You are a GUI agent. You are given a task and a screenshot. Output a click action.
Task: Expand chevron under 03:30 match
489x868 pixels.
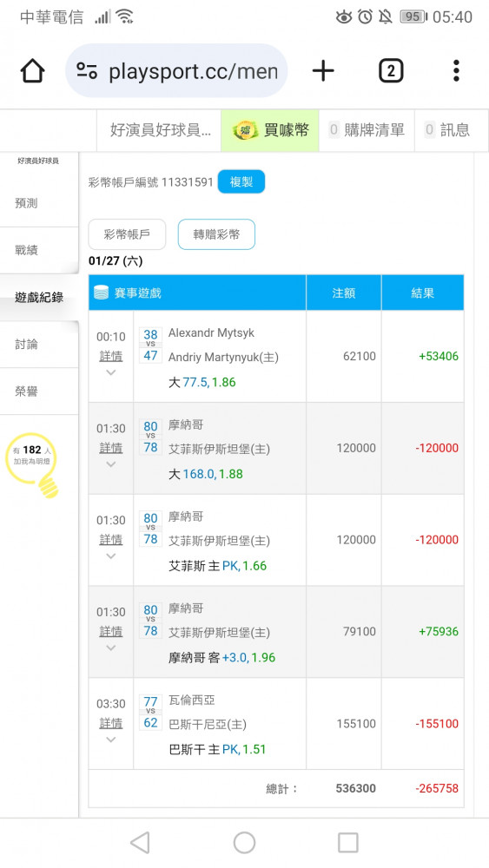coord(111,740)
